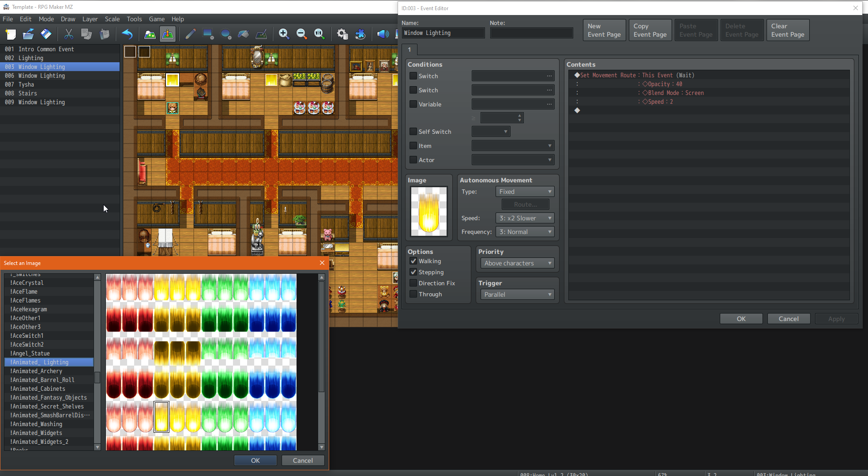Select the Shadow Pen tool
This screenshot has width=868, height=476.
pyautogui.click(x=261, y=34)
